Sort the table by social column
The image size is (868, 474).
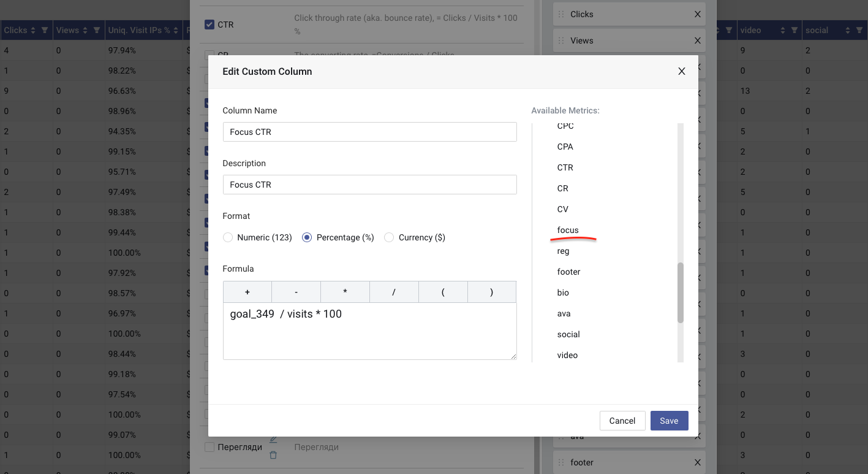(x=848, y=30)
